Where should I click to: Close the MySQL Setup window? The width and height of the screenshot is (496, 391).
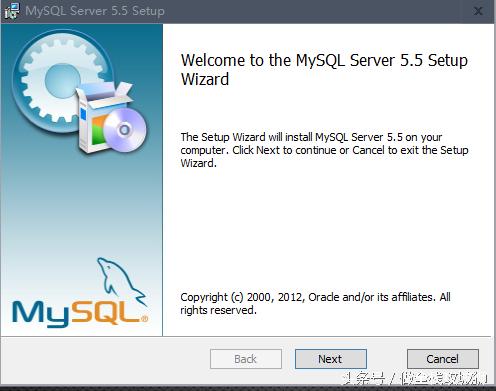tap(478, 11)
